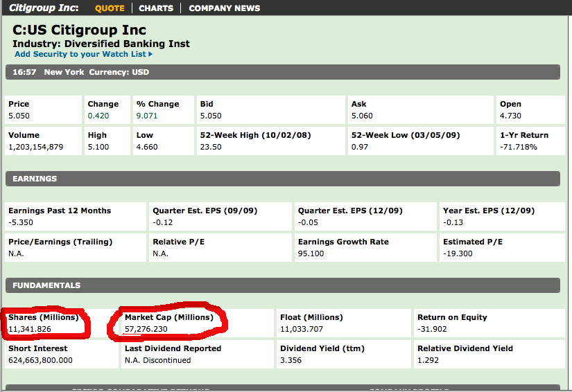Select Market Cap value 57,276.230
The height and width of the screenshot is (392, 572).
coord(146,329)
